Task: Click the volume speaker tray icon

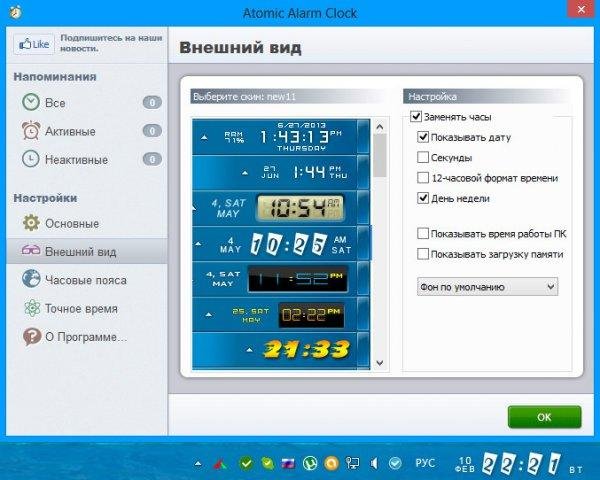Action: [374, 464]
